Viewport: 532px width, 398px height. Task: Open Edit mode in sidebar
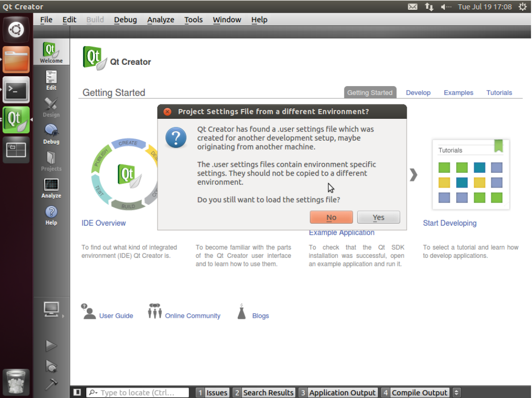coord(51,80)
